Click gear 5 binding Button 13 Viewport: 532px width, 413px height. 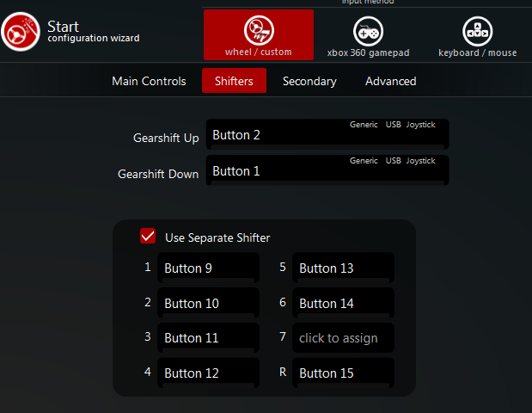click(343, 268)
